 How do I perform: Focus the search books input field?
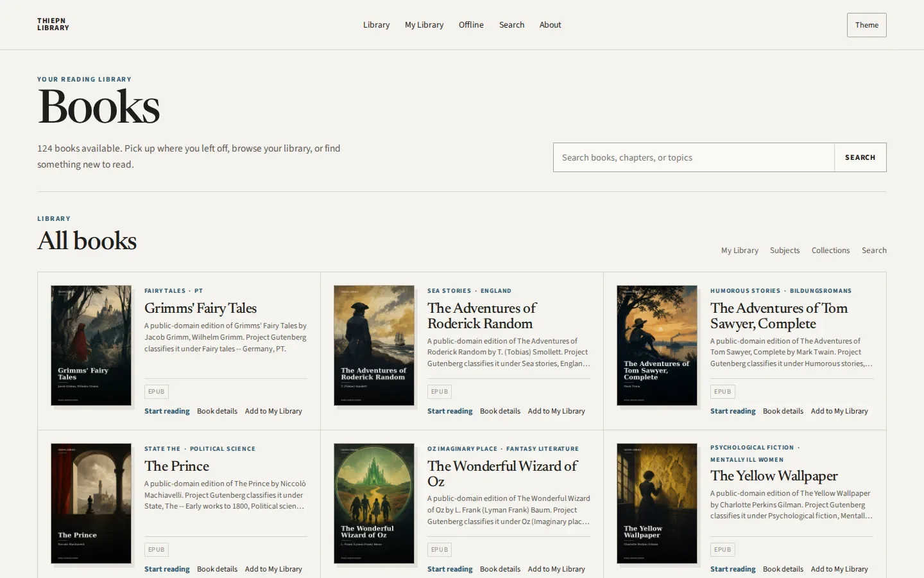coord(694,157)
